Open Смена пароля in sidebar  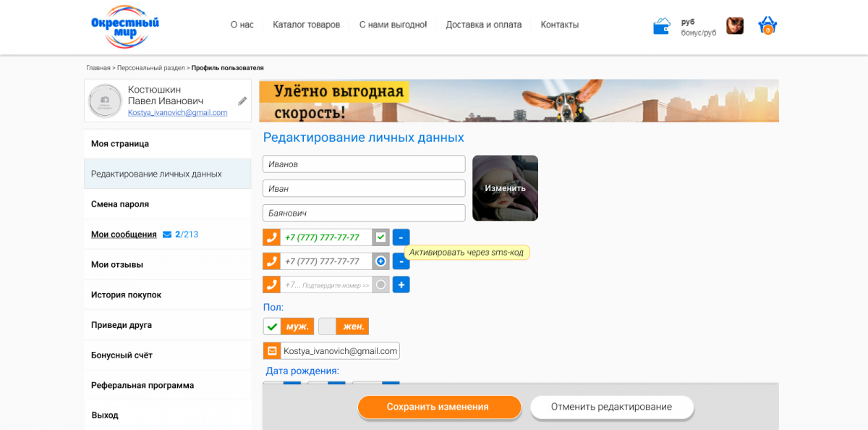click(120, 204)
